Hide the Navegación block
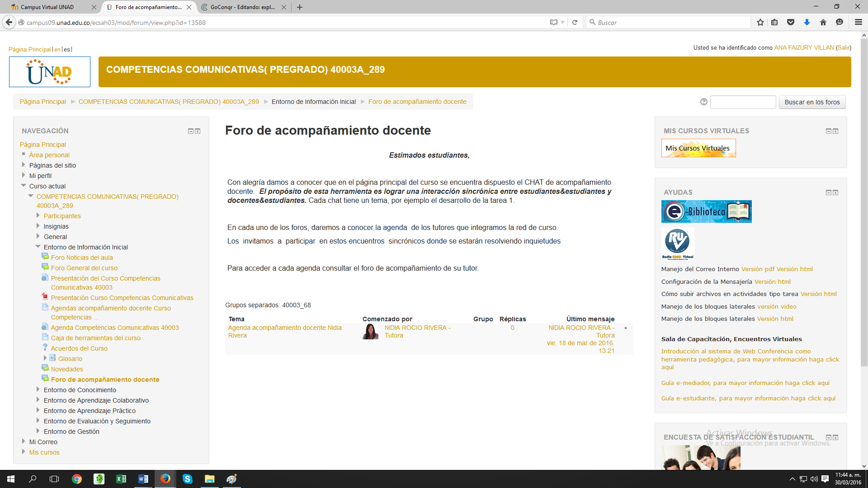Viewport: 868px width, 488px height. [x=191, y=131]
